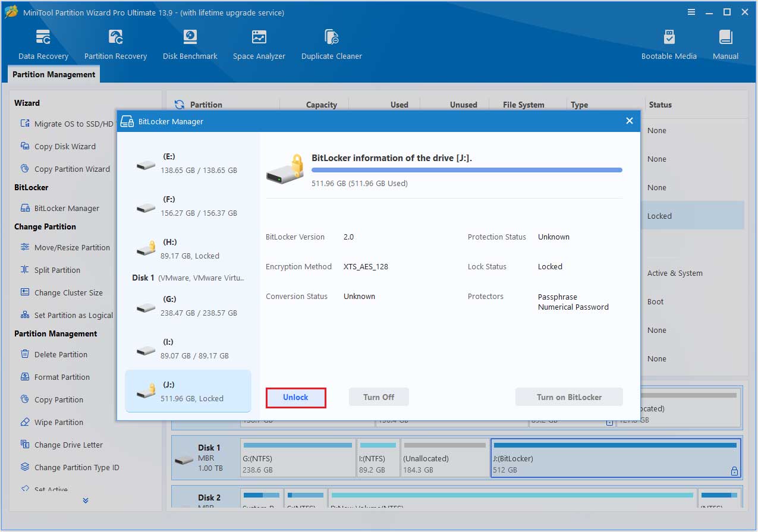Select Disk 2 in disk map
Viewport: 758px width, 532px height.
click(206, 498)
